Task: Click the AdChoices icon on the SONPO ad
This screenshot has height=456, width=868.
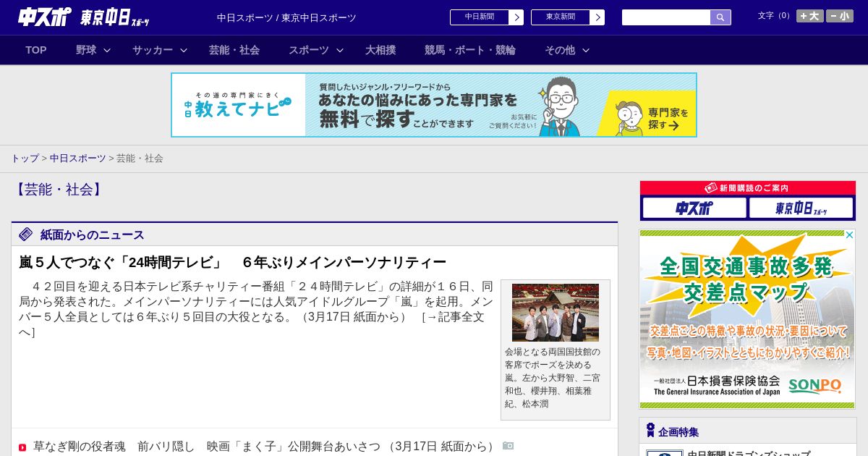Action: click(850, 235)
